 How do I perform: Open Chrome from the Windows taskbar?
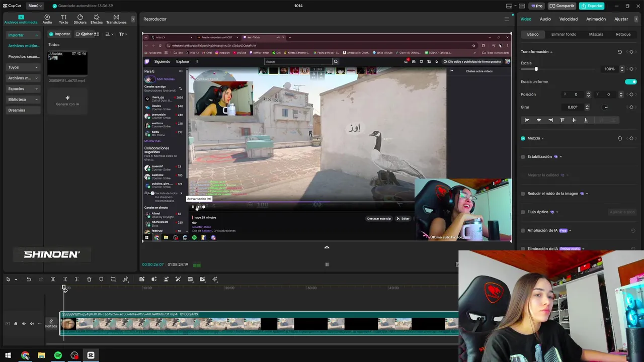(x=25, y=355)
